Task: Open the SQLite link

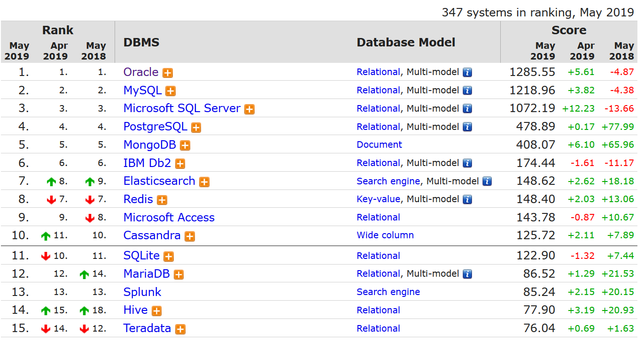Action: point(141,256)
